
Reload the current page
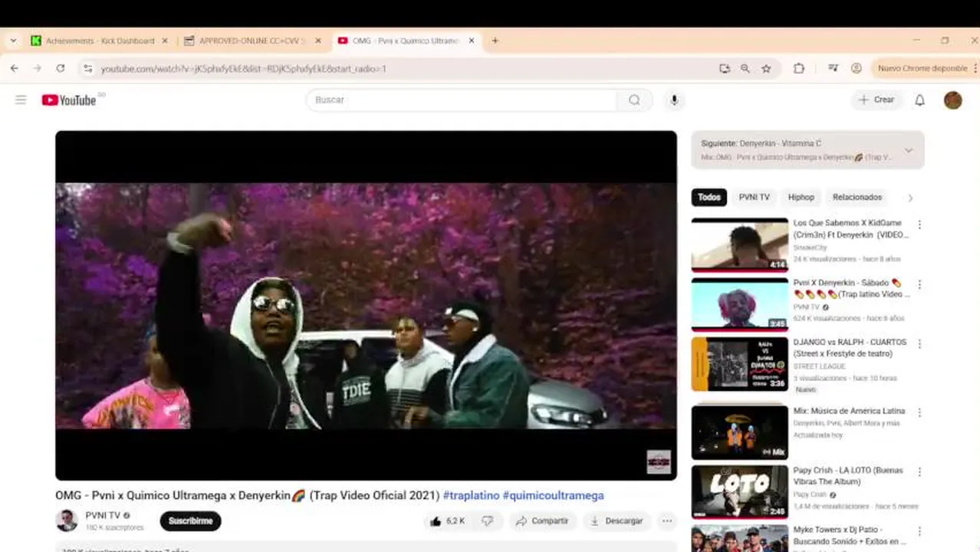(x=61, y=68)
